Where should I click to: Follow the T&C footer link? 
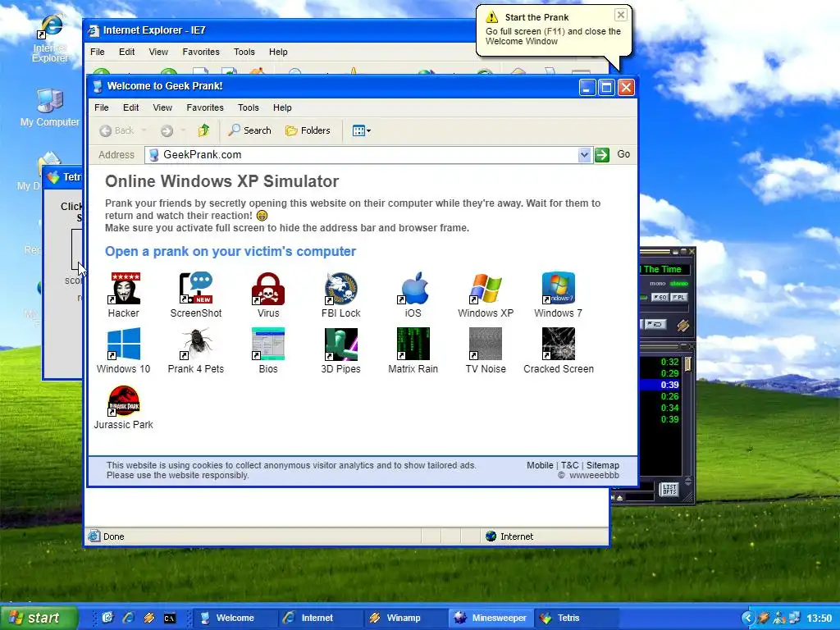(x=569, y=465)
